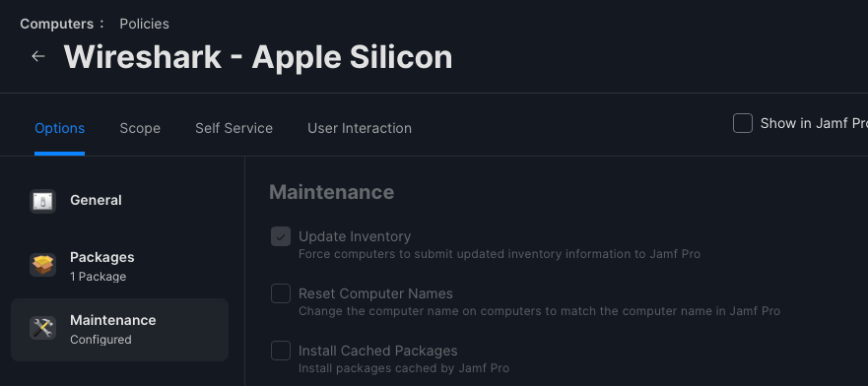Screen dimensions: 868x386
Task: Click the Policies breadcrumb link
Action: click(x=145, y=24)
